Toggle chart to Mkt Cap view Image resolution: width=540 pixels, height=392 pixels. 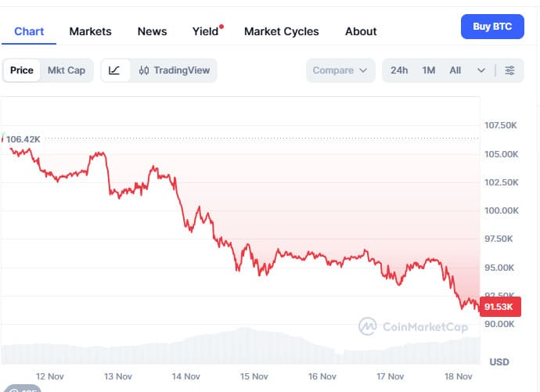click(67, 70)
